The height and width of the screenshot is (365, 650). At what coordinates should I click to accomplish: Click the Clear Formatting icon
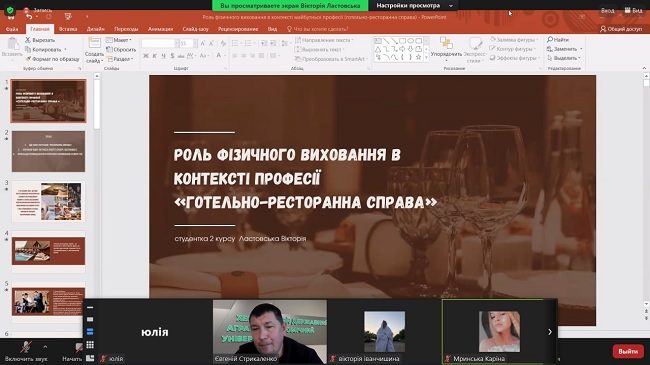pos(223,43)
